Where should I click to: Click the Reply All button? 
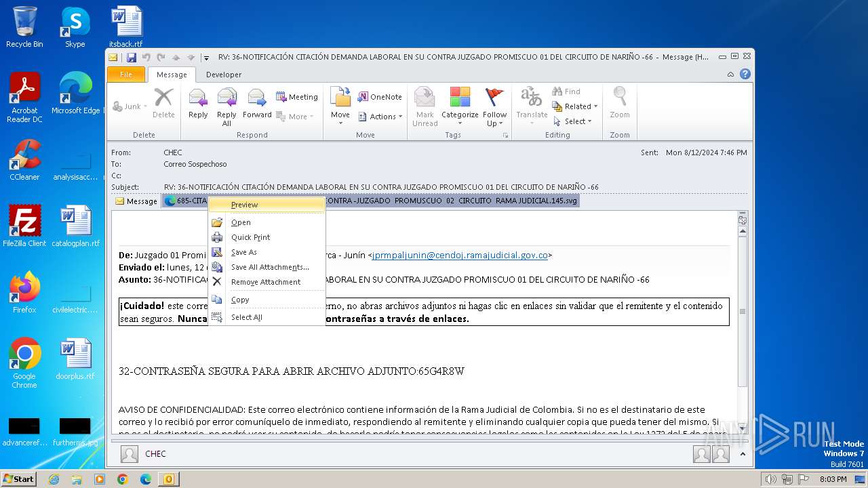tap(226, 107)
